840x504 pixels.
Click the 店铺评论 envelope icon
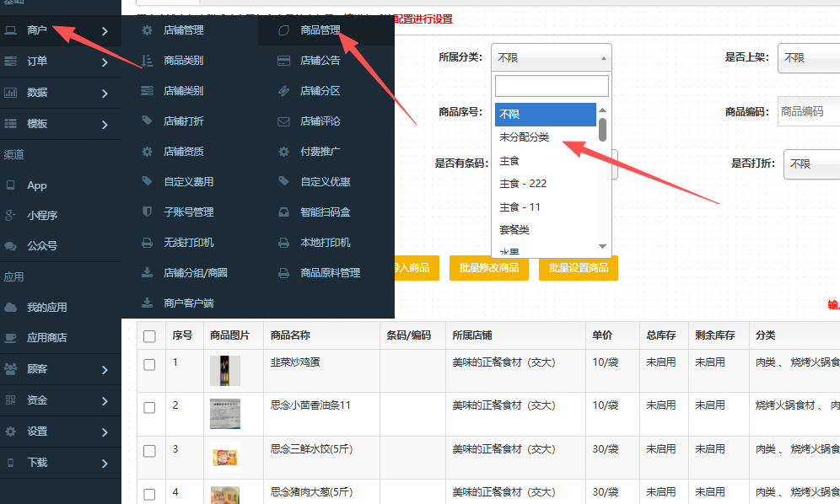coord(284,121)
